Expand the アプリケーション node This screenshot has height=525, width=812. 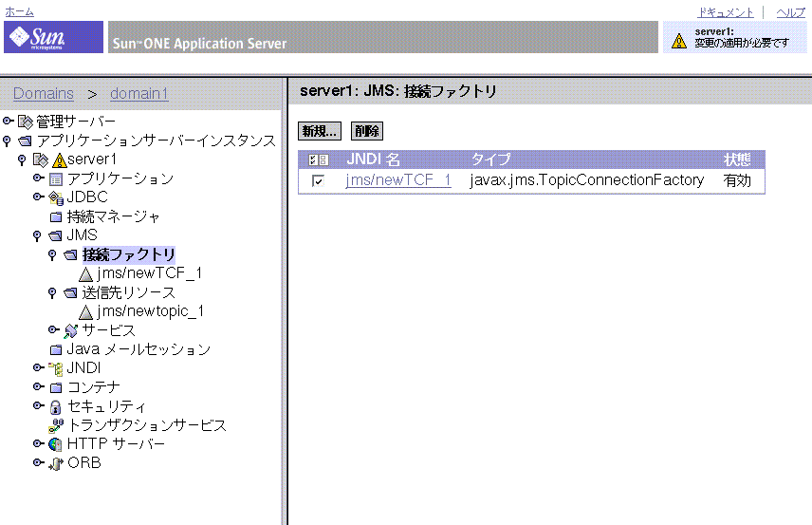click(x=38, y=178)
